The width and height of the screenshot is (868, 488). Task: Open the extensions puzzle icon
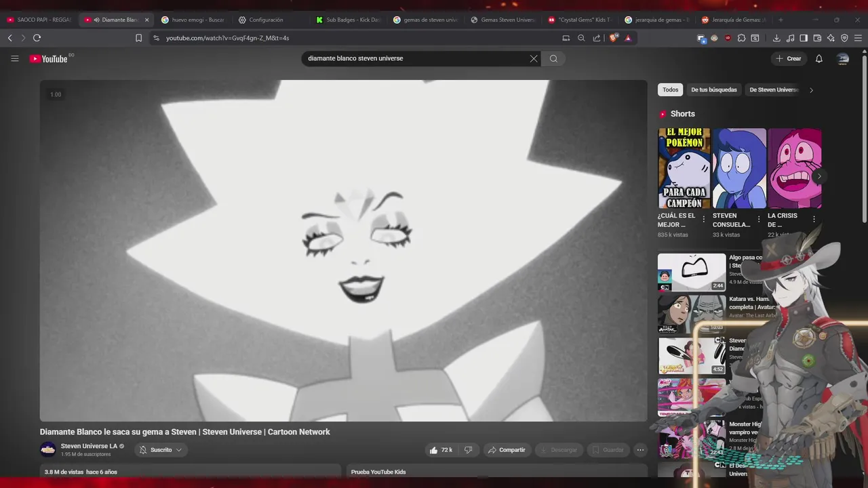(741, 38)
